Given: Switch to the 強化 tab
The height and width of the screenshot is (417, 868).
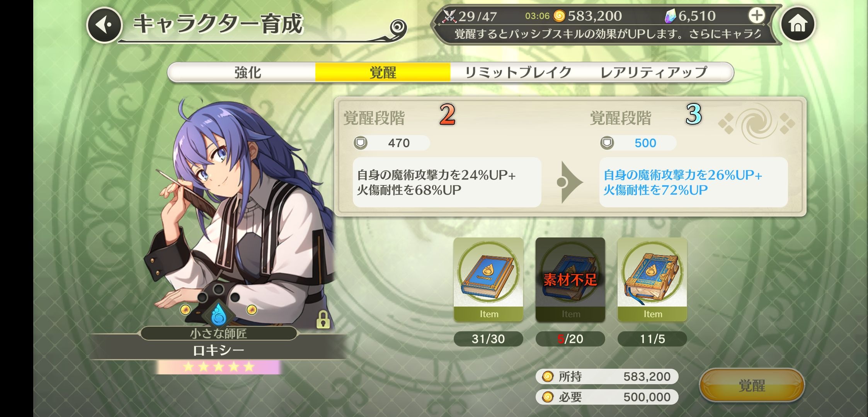Looking at the screenshot, I should coord(248,72).
